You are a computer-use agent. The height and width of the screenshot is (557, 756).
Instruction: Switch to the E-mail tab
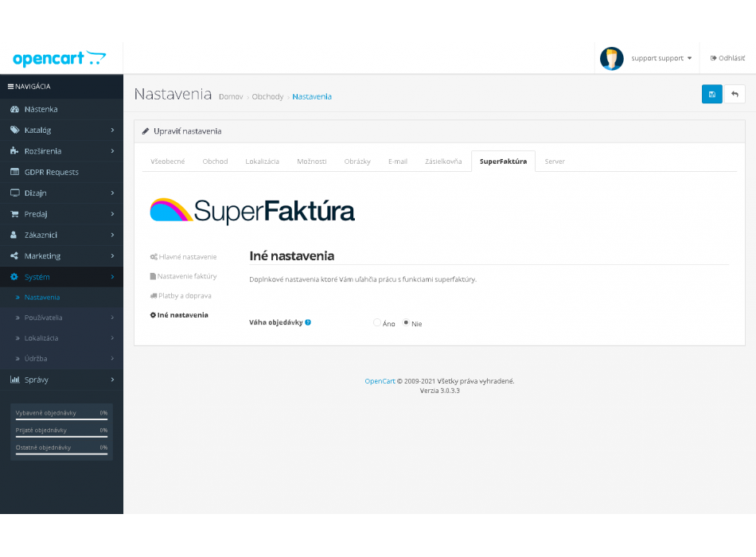[x=398, y=162]
